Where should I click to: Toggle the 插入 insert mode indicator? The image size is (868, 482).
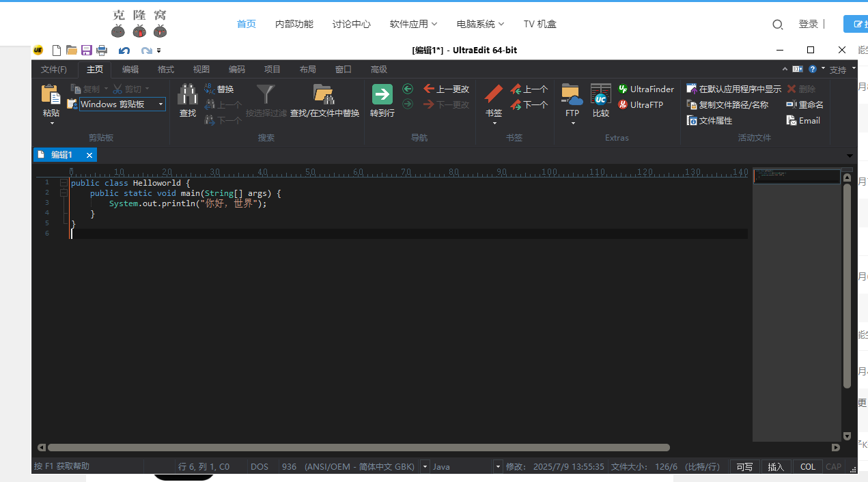click(x=776, y=467)
